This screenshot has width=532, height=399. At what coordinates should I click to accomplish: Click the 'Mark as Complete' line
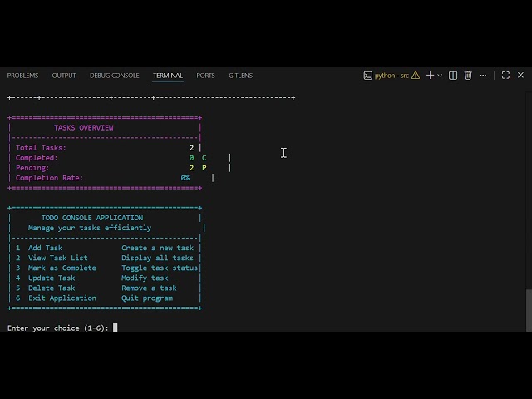(x=62, y=268)
